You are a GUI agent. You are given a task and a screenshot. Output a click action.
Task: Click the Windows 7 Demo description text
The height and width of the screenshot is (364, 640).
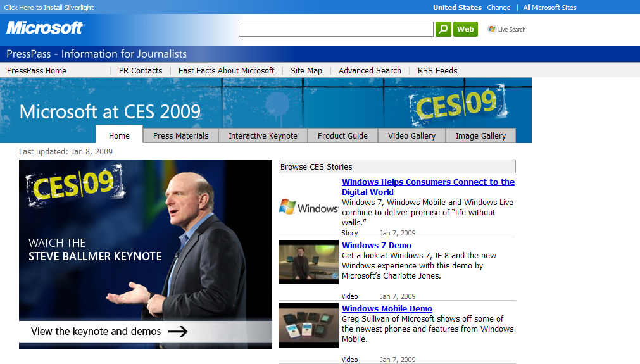click(419, 266)
